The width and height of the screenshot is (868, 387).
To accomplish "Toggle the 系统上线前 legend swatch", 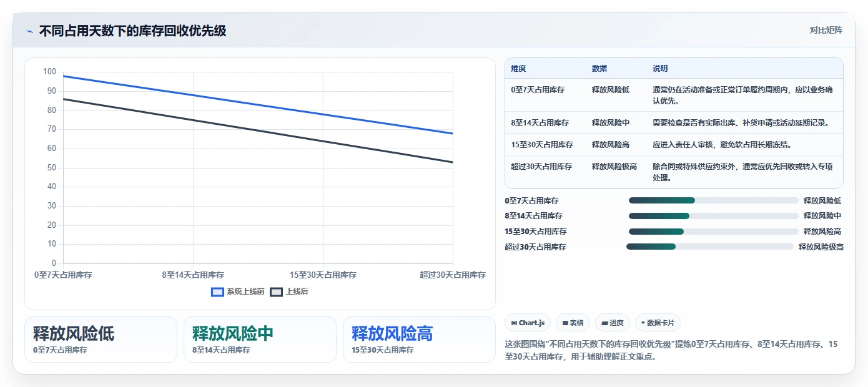I will click(x=218, y=291).
